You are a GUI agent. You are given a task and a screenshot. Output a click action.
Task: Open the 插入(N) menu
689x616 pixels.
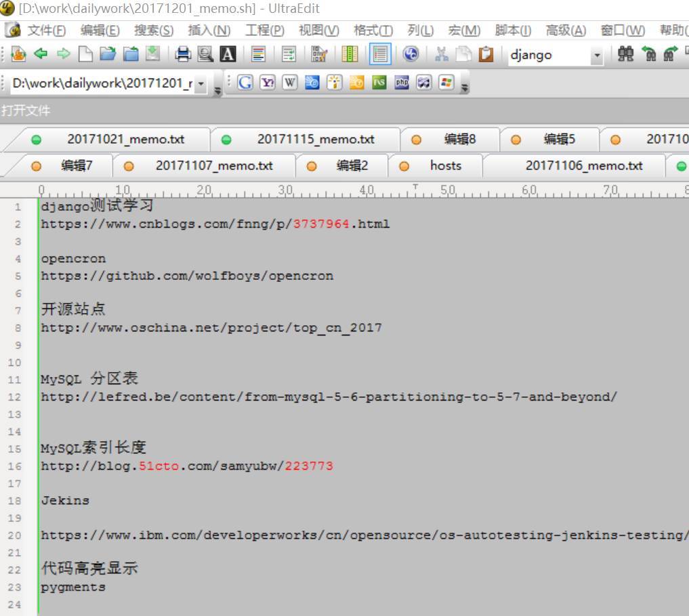[209, 30]
